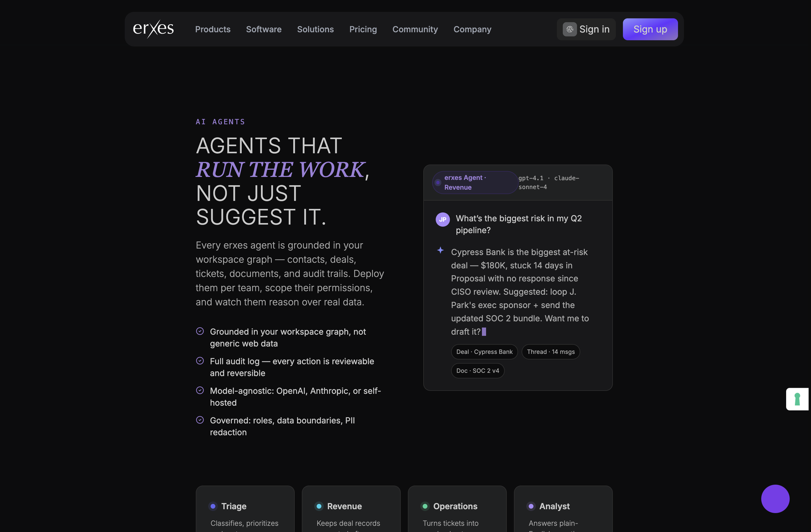Click the fingerprint icon beside Sign in
The width and height of the screenshot is (811, 532).
[x=570, y=29]
